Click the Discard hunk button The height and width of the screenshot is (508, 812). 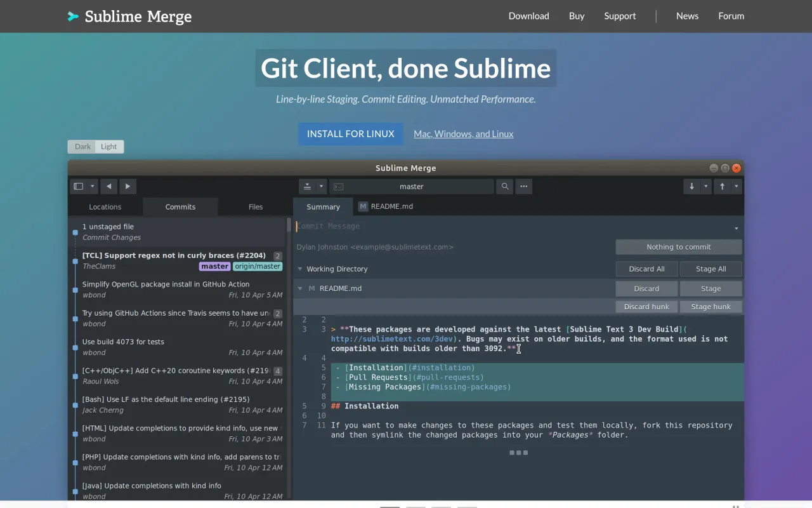(x=646, y=307)
